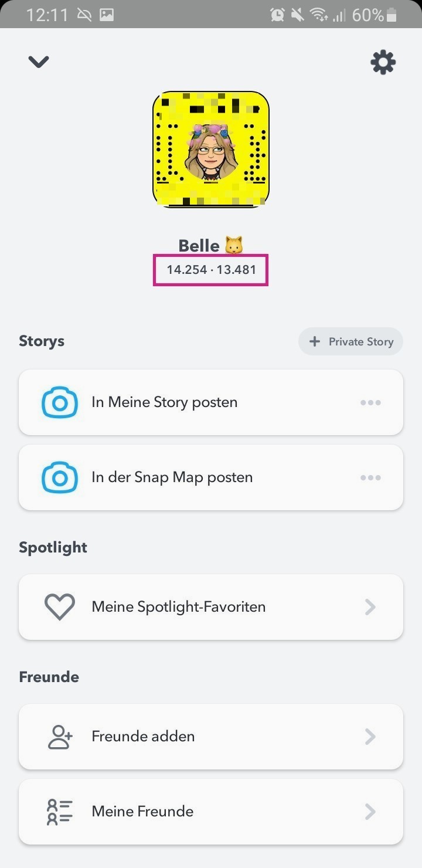Select In der Snap Map posten
422x868 pixels.
172,477
